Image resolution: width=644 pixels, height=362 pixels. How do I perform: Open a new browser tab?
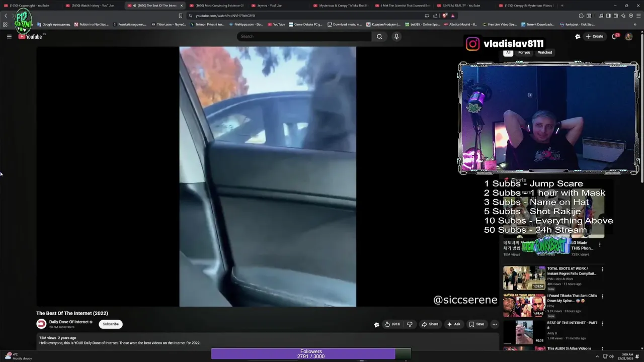tap(562, 6)
